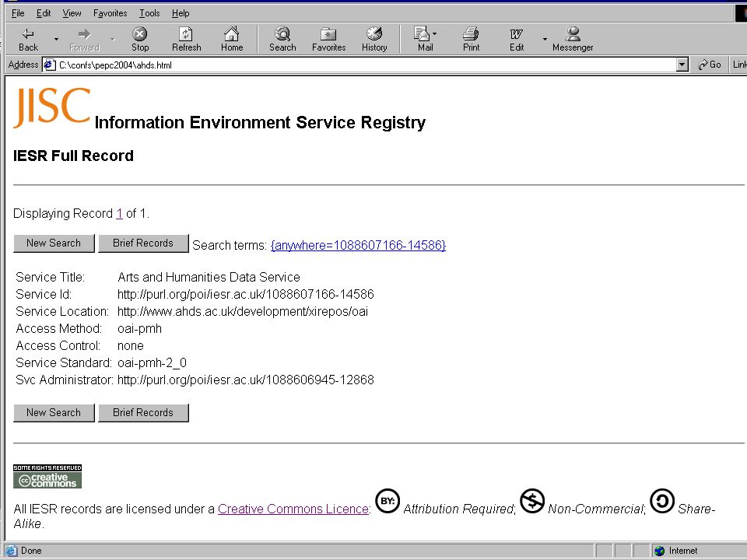The width and height of the screenshot is (747, 560).
Task: Click the Share-Alike circular arrow icon
Action: [662, 501]
